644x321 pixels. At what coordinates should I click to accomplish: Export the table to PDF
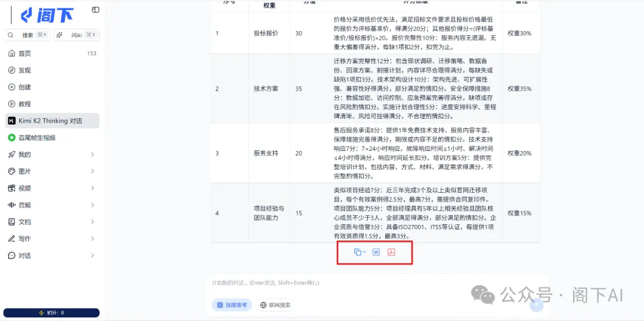point(391,252)
